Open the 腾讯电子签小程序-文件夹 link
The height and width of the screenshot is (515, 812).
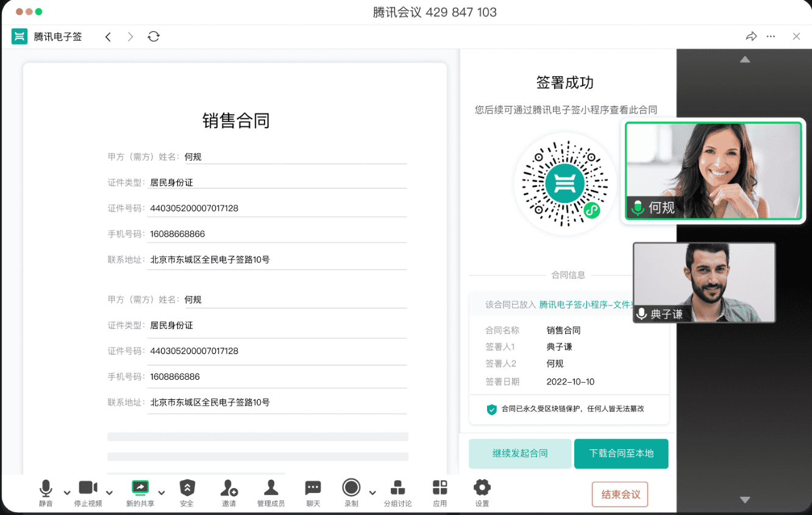click(586, 304)
